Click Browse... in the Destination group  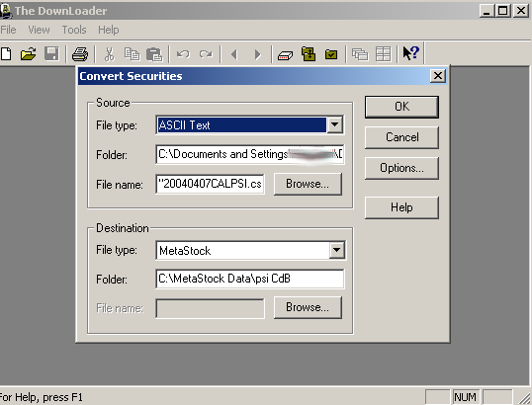[308, 307]
